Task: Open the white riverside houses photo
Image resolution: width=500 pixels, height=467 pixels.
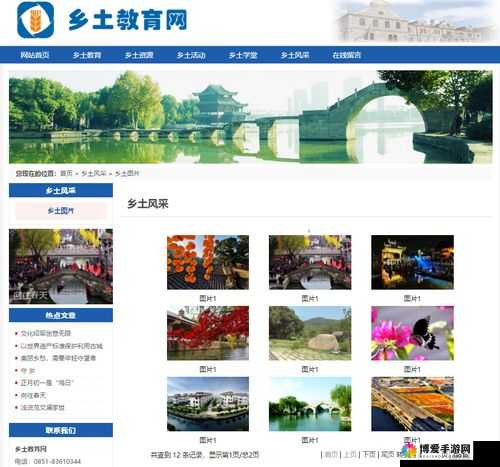Action: (208, 404)
